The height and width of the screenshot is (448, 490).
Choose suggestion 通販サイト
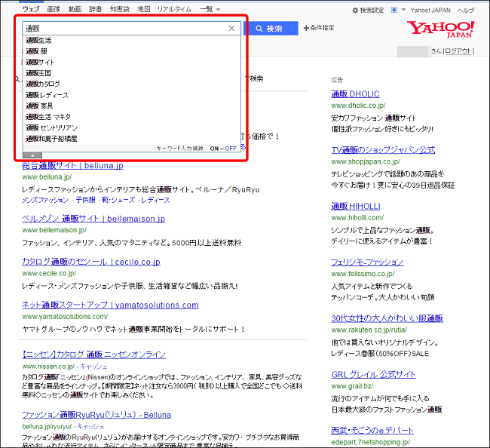click(132, 62)
